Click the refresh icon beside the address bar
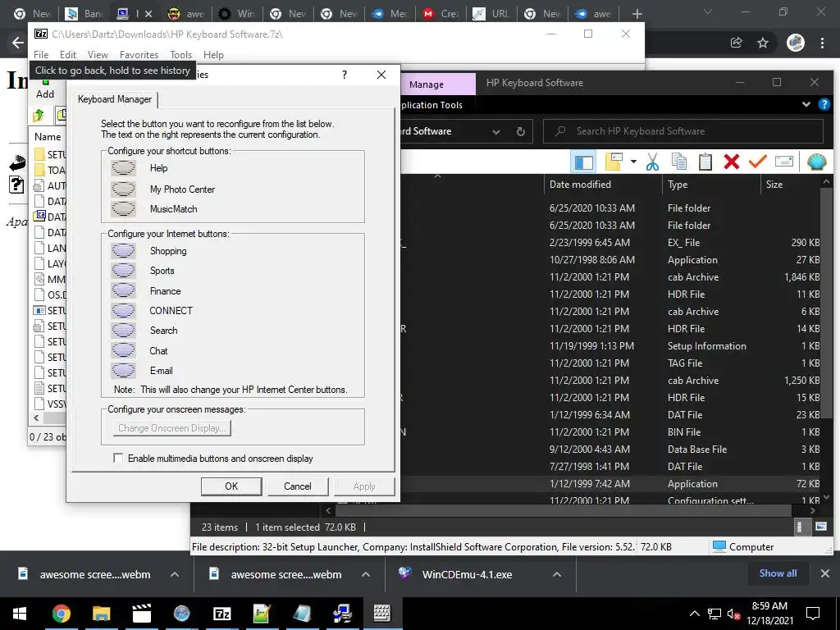 (x=521, y=131)
